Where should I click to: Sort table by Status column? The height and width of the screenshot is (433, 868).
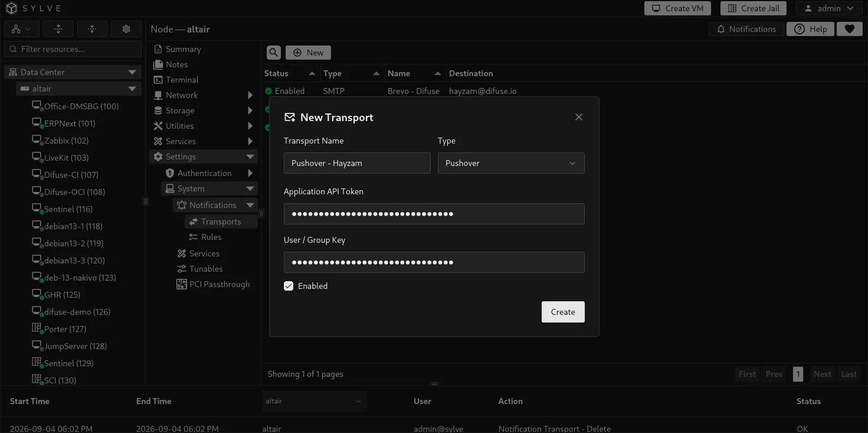click(x=290, y=73)
